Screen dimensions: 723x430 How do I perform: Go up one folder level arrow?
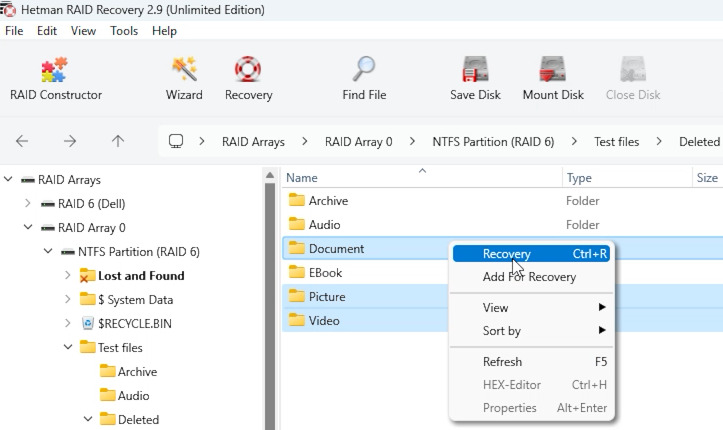coord(118,141)
